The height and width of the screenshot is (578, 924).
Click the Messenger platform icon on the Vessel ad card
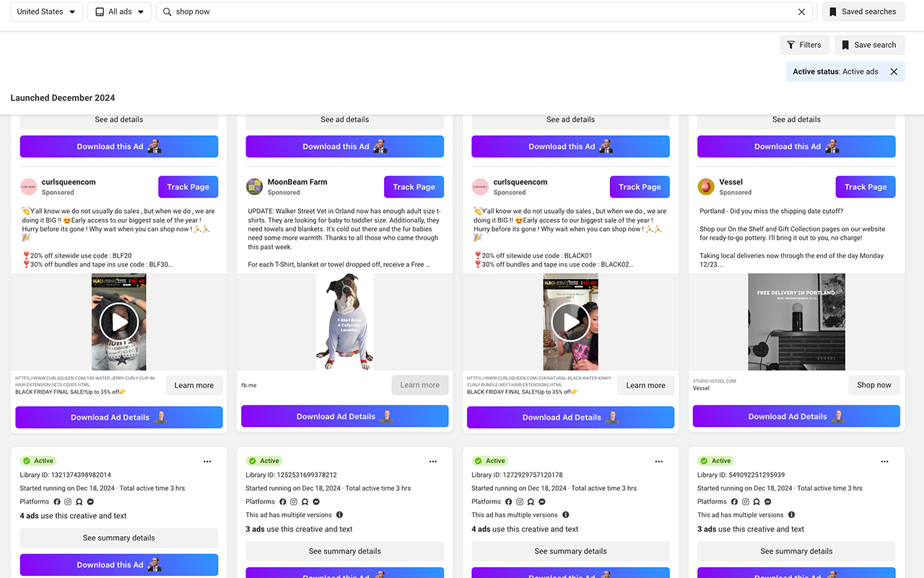[x=768, y=501]
